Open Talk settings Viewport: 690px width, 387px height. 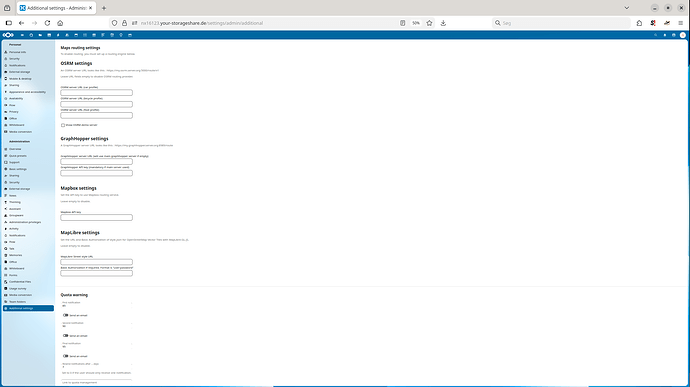point(28,248)
